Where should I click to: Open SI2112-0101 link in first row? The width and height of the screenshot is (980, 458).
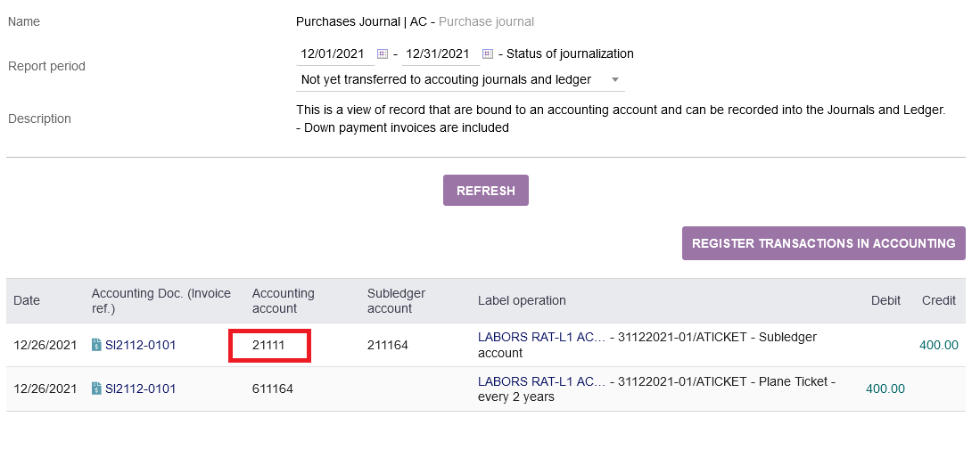coord(140,345)
